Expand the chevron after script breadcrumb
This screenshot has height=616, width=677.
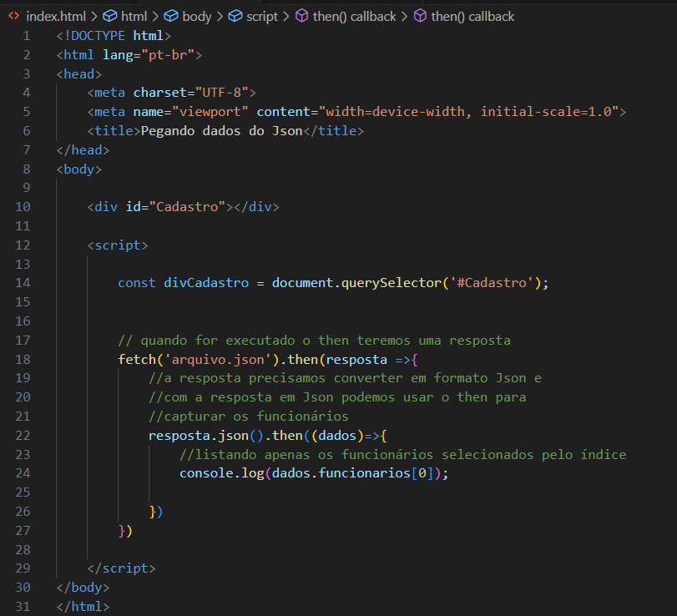(x=285, y=17)
